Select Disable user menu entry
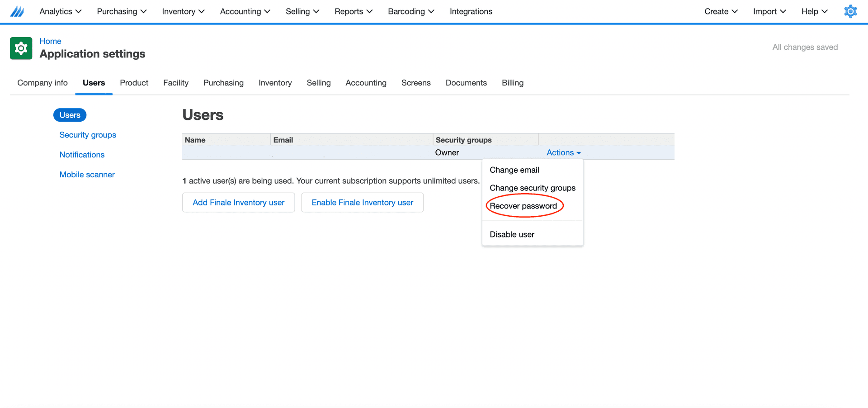 click(x=512, y=235)
